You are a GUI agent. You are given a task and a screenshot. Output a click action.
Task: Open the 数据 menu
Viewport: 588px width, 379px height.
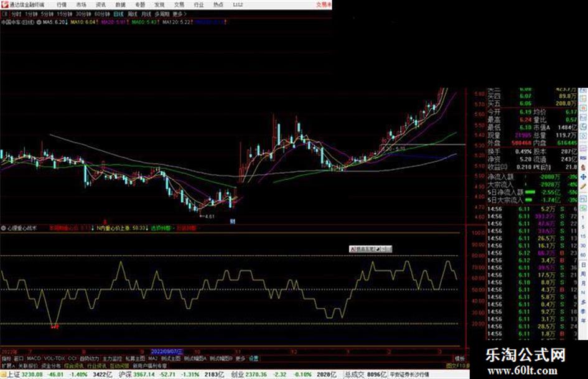click(120, 4)
